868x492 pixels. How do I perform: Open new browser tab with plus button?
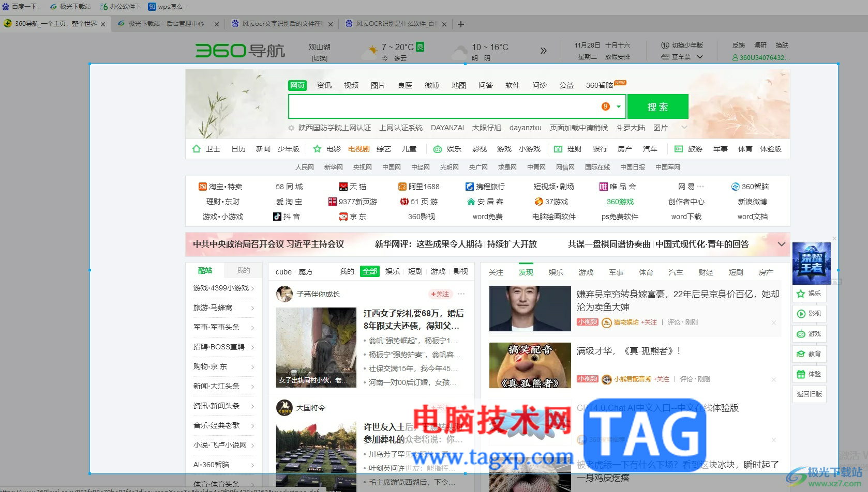tap(461, 24)
